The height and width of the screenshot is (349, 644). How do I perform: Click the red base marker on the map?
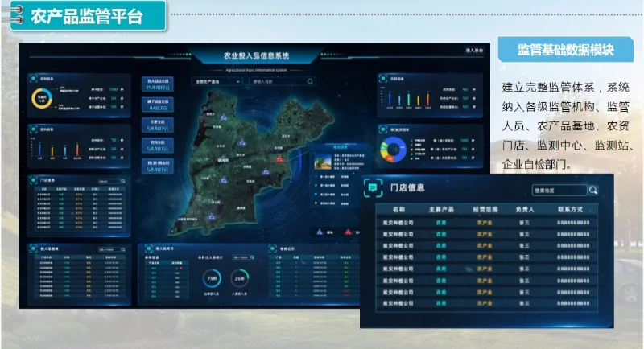(279, 158)
